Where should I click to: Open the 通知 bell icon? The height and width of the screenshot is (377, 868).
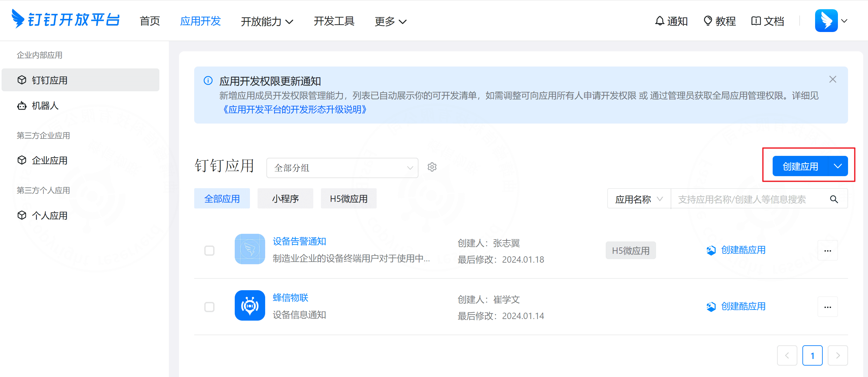click(x=660, y=21)
